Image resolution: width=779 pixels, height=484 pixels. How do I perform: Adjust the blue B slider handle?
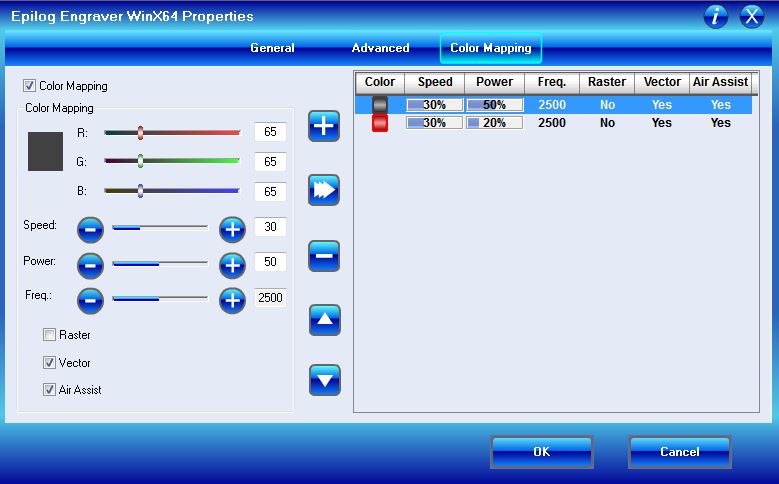(141, 191)
